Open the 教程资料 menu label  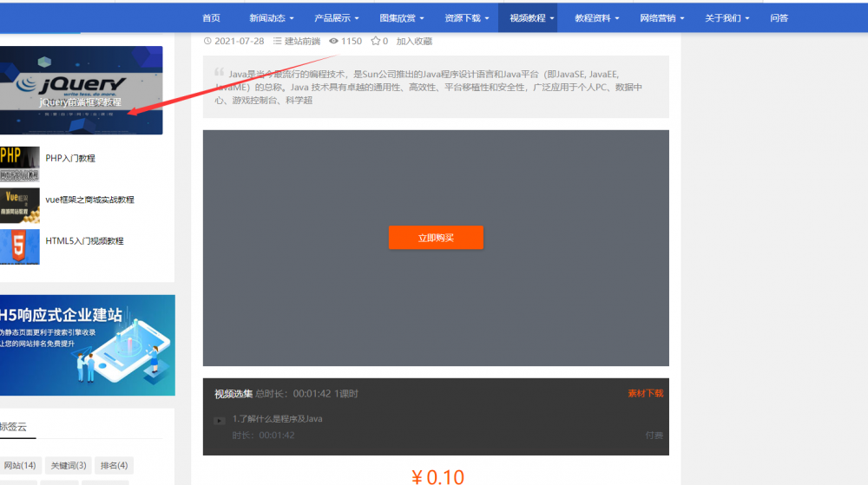coord(592,18)
